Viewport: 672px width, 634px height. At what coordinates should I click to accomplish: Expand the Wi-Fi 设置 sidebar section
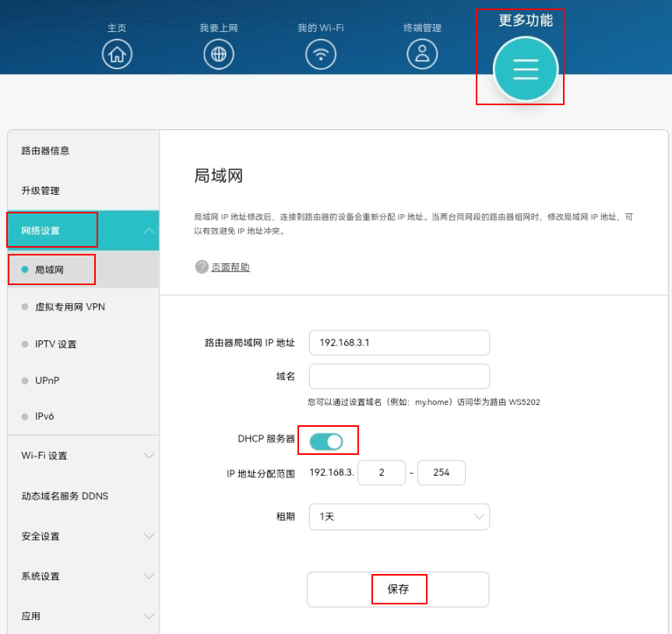[83, 456]
